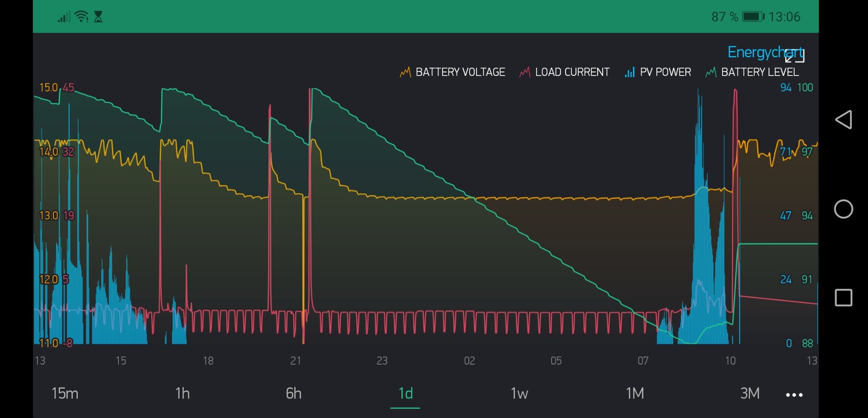868x418 pixels.
Task: Toggle the LOAD CURRENT legend icon
Action: pos(524,72)
